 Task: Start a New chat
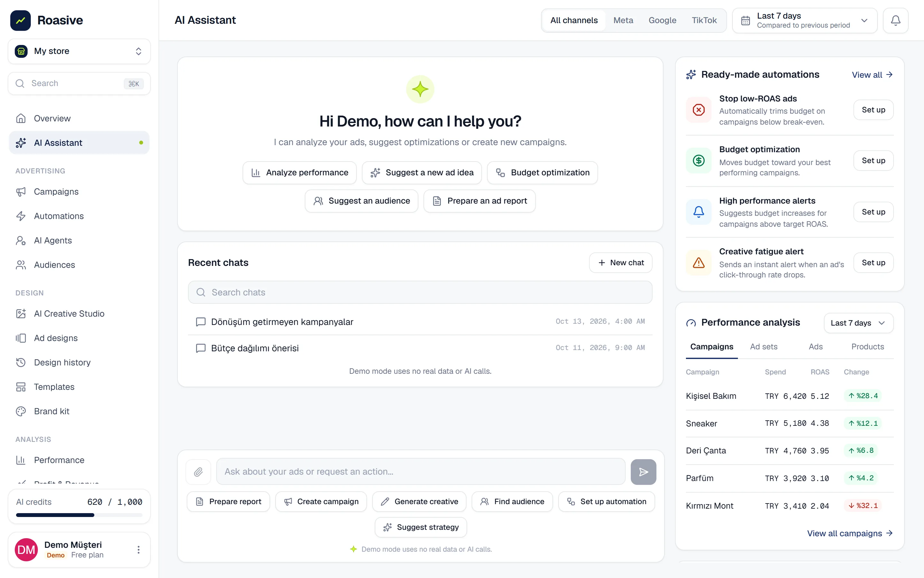620,263
